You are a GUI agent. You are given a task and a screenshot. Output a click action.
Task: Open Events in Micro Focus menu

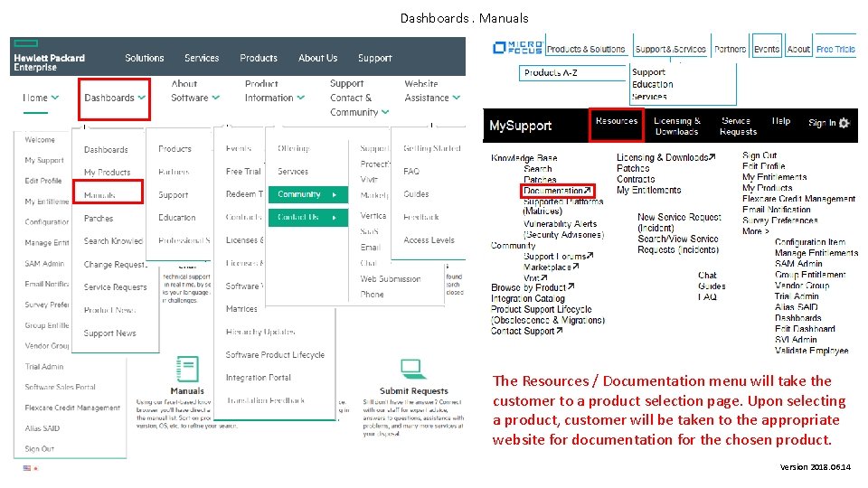[x=767, y=49]
